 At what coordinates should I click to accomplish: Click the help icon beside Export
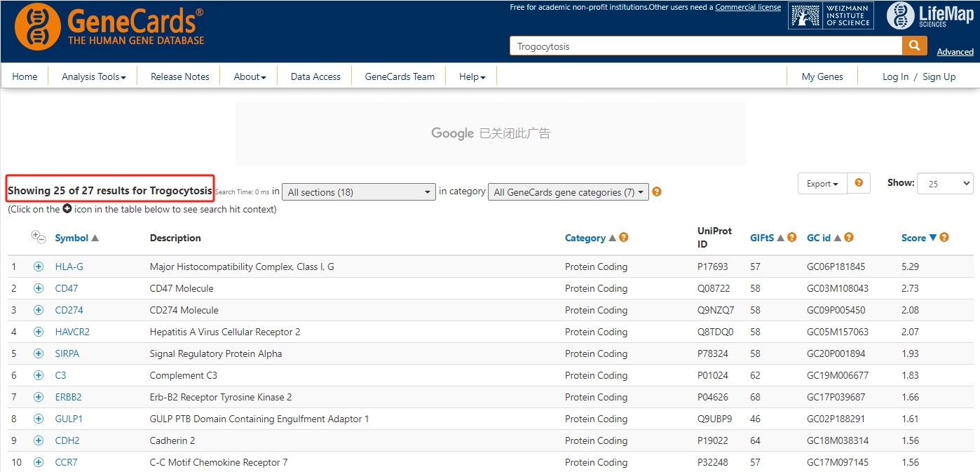(x=859, y=183)
